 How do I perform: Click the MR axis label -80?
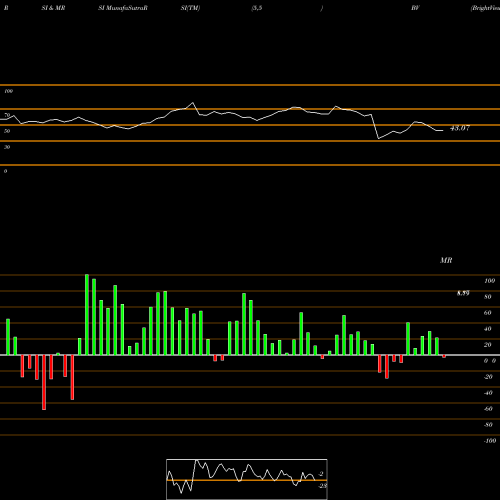click(488, 425)
